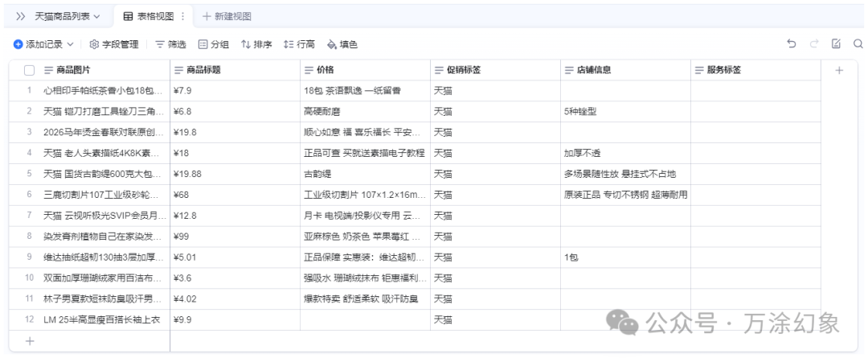Click 商品图片 field type icon
Viewport: 868px width, 358px height.
(49, 70)
